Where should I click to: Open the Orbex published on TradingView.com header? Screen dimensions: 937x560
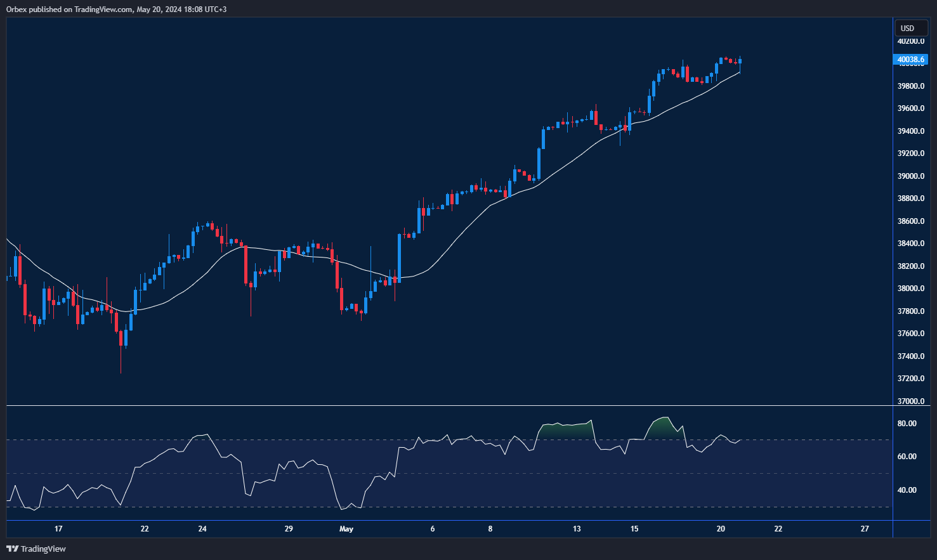(116, 10)
